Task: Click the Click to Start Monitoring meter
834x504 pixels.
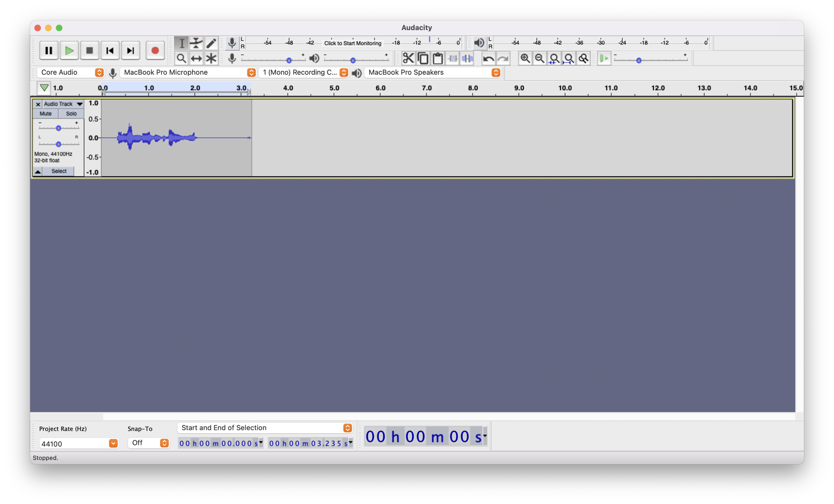Action: 352,43
